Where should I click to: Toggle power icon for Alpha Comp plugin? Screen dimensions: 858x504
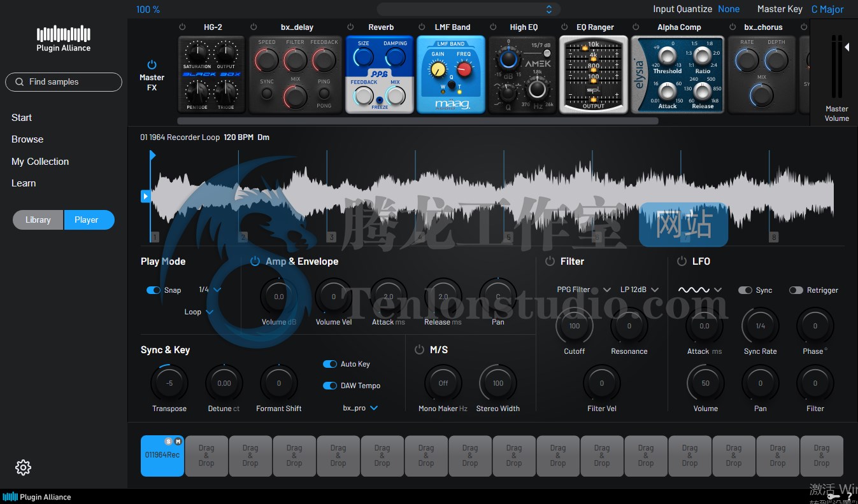click(x=636, y=27)
